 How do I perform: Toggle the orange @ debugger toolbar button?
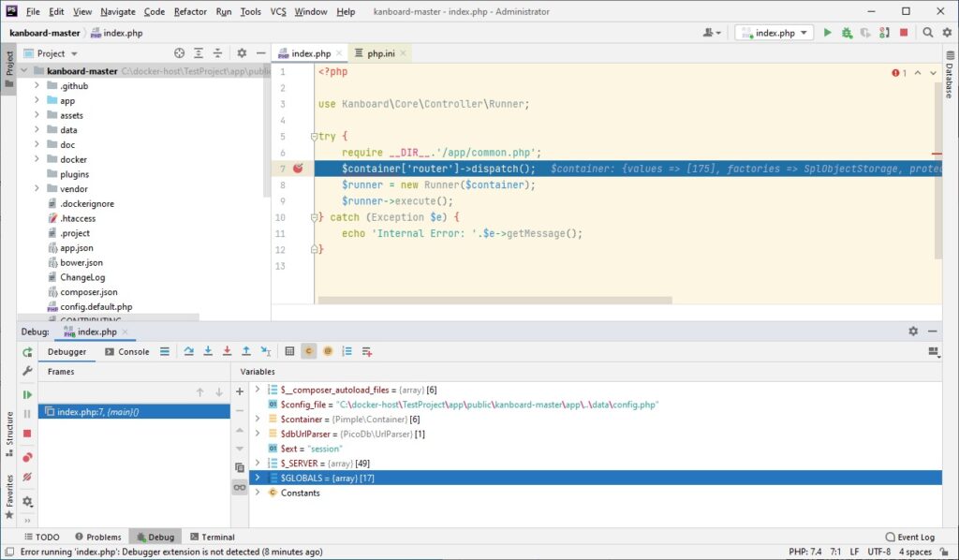pos(328,351)
